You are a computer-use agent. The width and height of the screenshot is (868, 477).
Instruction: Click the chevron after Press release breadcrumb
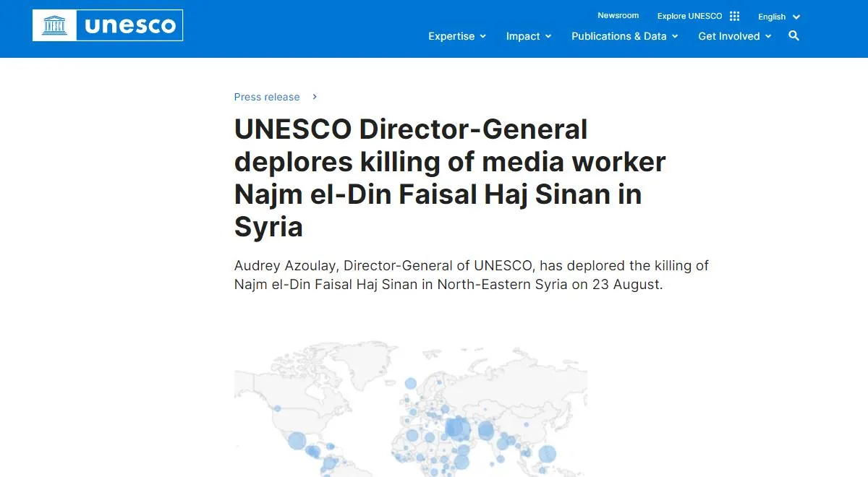point(314,97)
